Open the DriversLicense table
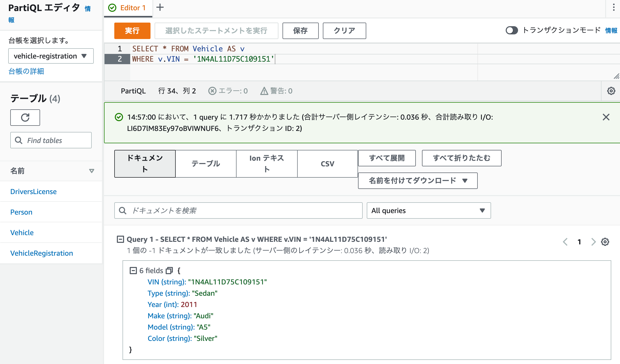620x364 pixels. [33, 191]
